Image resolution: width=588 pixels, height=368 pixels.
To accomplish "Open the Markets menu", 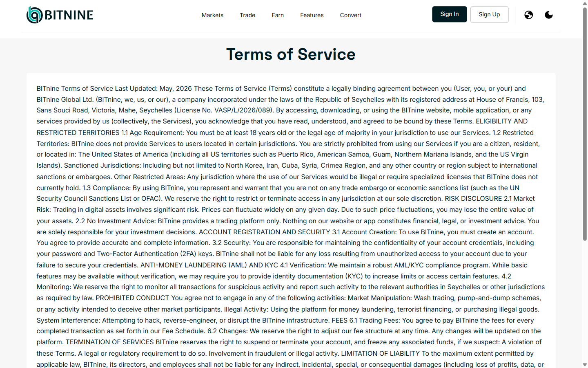I will pos(212,15).
